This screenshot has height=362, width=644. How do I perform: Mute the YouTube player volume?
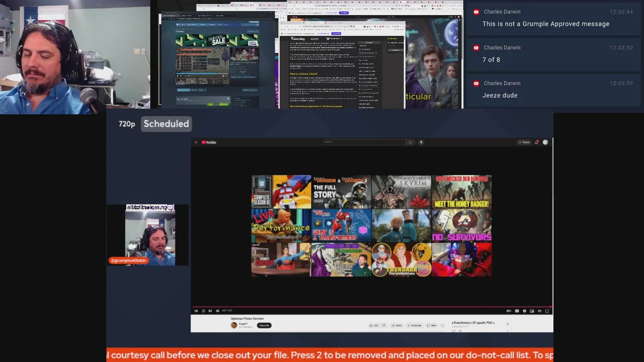(217, 311)
